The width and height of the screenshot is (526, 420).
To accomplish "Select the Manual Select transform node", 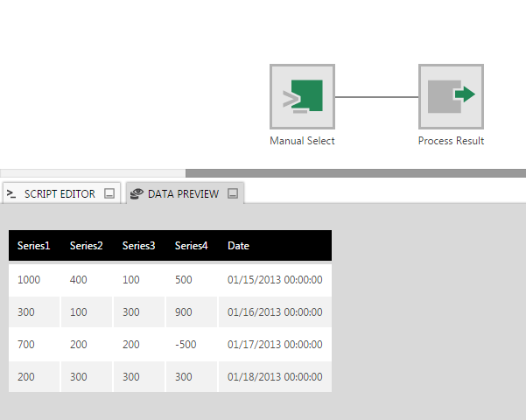I will tap(302, 96).
